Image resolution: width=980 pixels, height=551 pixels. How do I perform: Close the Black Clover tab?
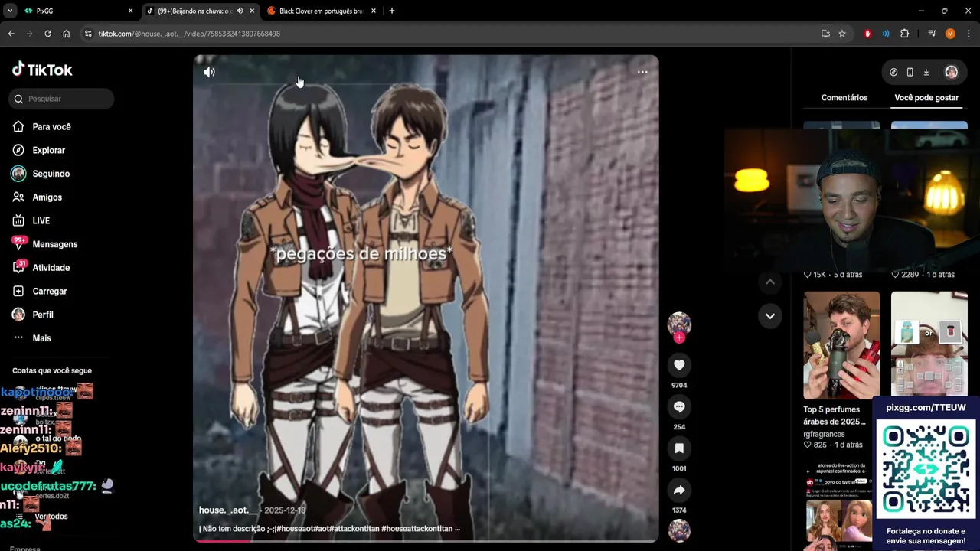click(x=374, y=11)
